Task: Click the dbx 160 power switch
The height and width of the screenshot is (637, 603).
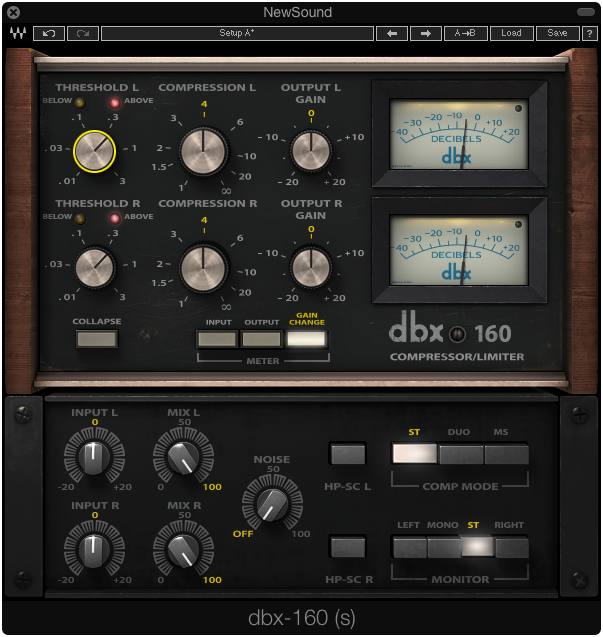Action: [458, 334]
